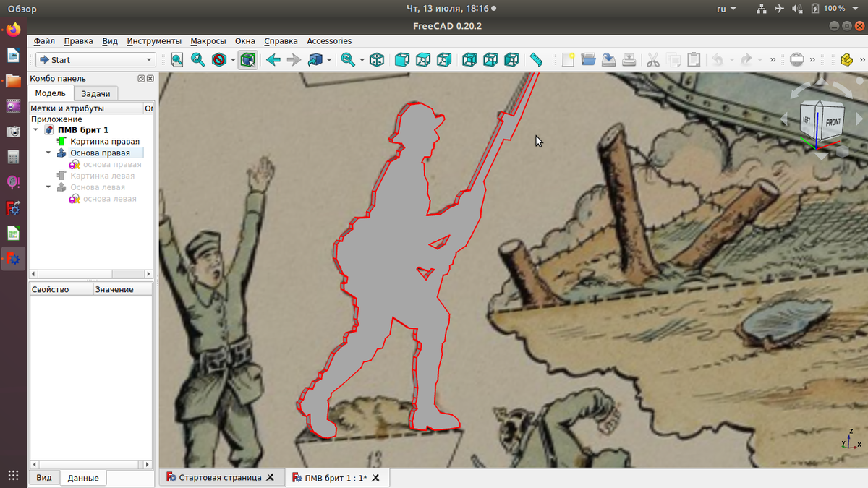This screenshot has width=868, height=488.
Task: Toggle the bounding box selection icon
Action: pyautogui.click(x=248, y=60)
